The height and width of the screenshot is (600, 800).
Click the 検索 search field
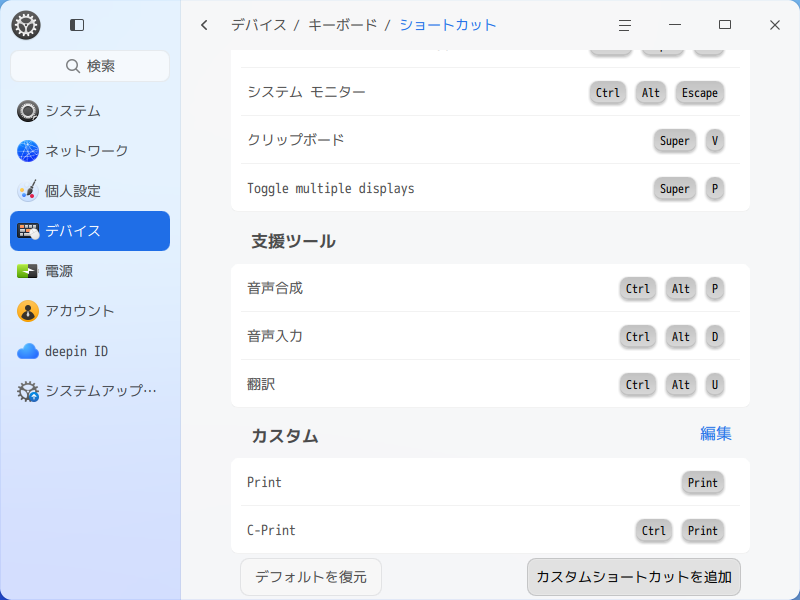point(90,66)
